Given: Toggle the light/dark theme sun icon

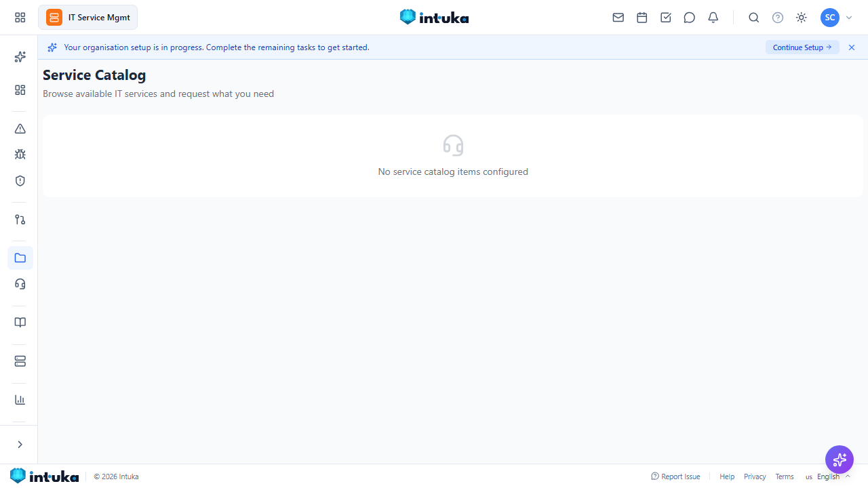Looking at the screenshot, I should pos(802,18).
